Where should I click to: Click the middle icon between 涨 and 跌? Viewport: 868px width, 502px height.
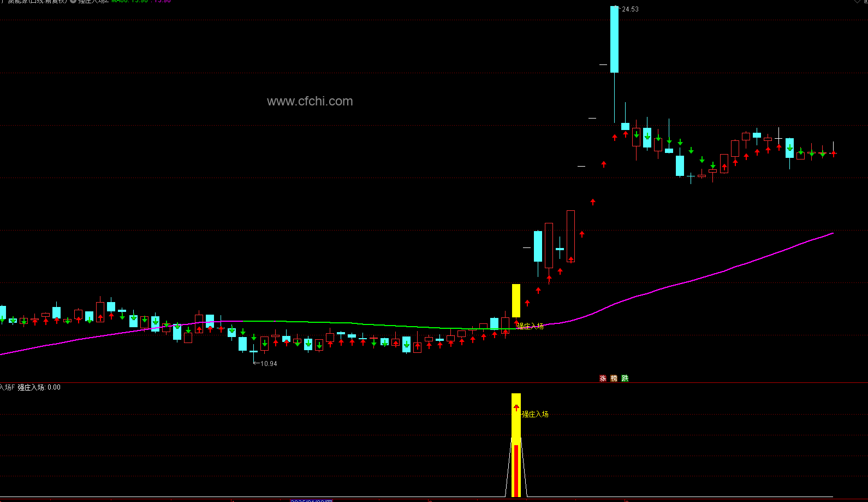(x=614, y=378)
